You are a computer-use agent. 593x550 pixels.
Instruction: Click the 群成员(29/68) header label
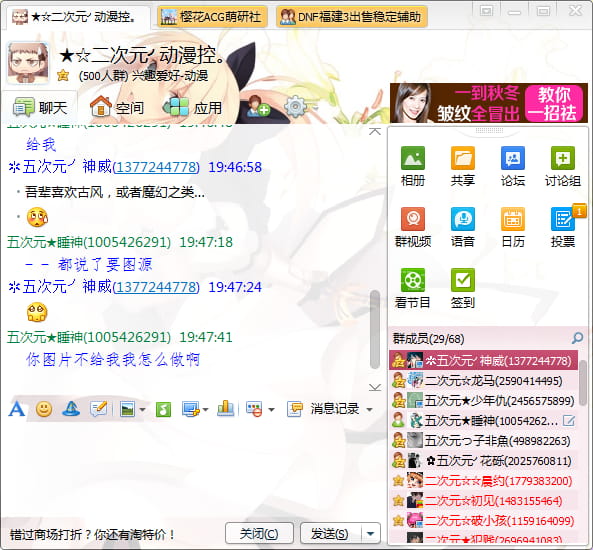[428, 339]
